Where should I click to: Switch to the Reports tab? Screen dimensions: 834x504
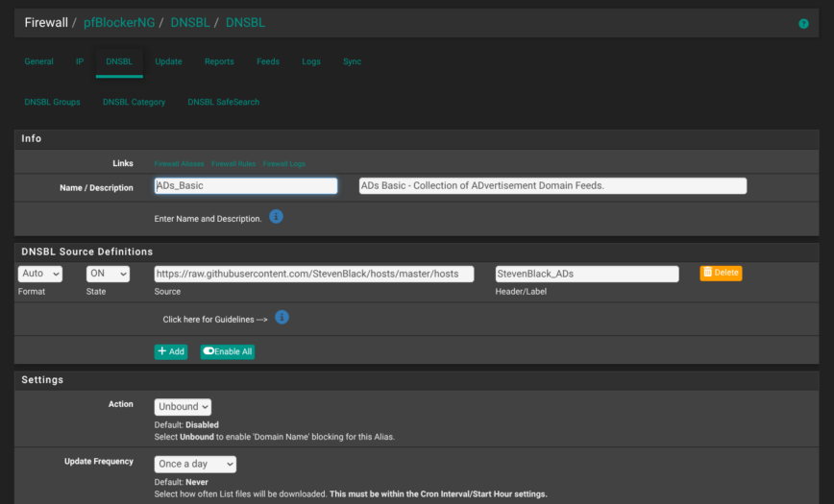tap(219, 61)
